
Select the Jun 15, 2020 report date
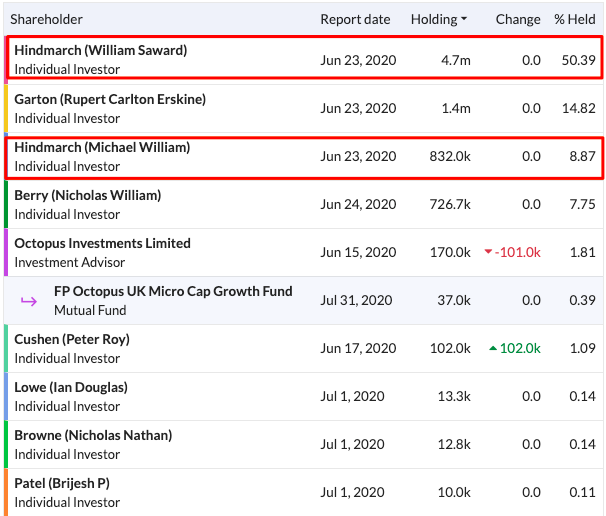click(x=358, y=252)
